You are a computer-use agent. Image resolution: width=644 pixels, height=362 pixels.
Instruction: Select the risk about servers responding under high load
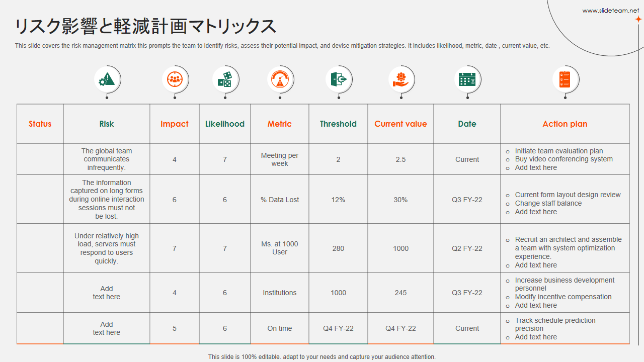107,248
